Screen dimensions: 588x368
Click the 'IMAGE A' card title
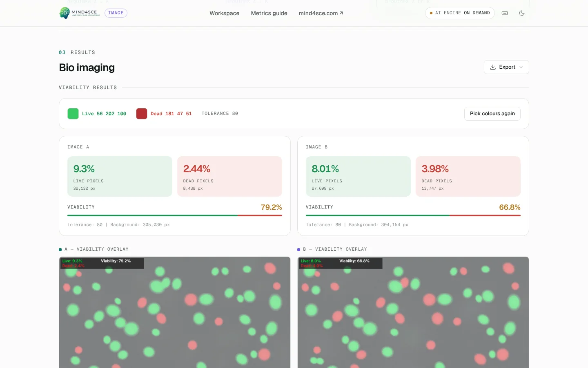78,147
